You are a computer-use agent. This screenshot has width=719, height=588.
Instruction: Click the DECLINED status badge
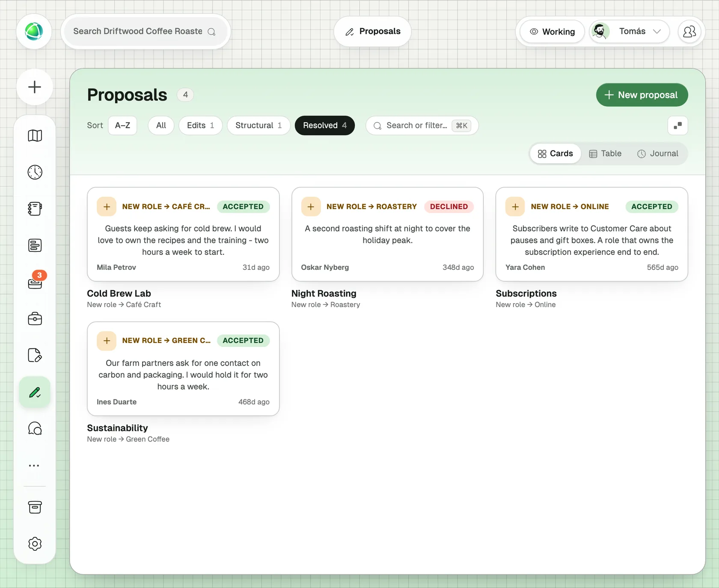pyautogui.click(x=449, y=207)
